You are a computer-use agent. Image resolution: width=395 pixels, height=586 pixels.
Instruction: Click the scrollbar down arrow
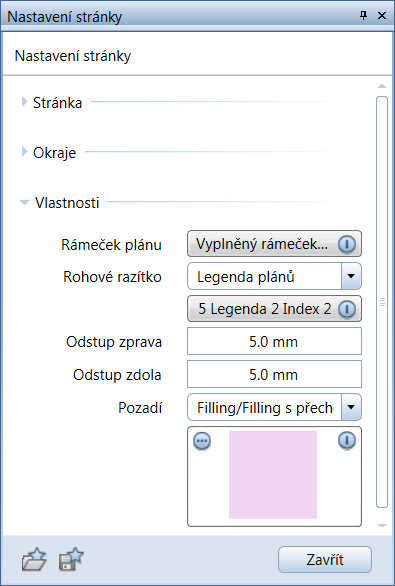pos(382,525)
